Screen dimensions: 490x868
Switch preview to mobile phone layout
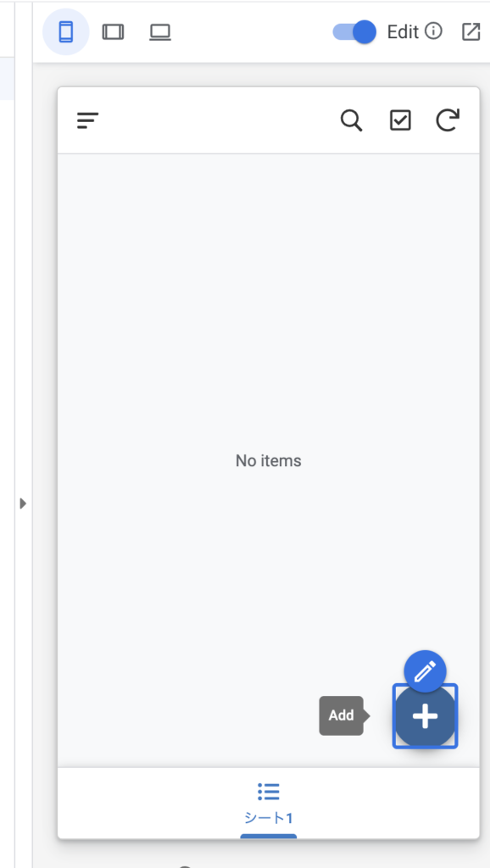[x=66, y=32]
